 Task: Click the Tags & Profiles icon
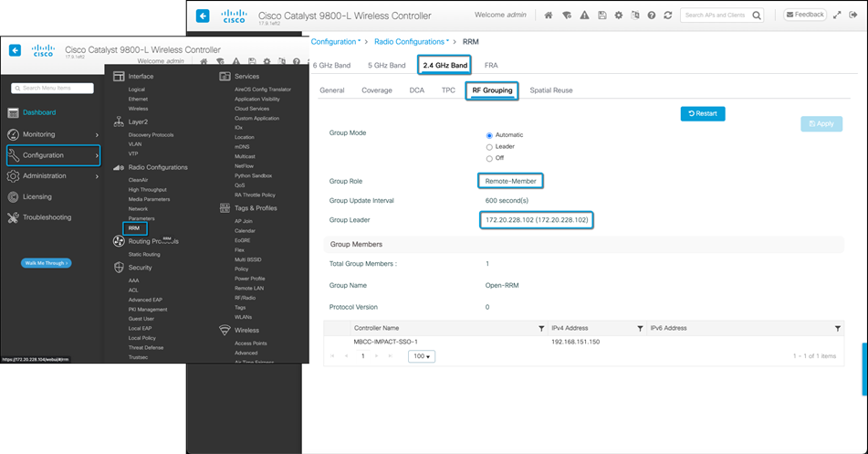click(x=225, y=208)
